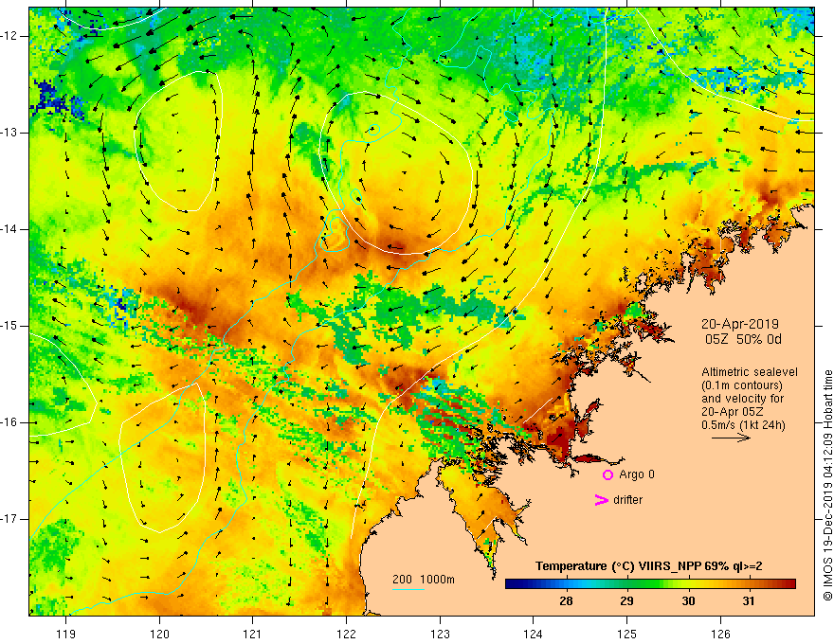Click latitude label -17
834x644 pixels.
coord(9,519)
